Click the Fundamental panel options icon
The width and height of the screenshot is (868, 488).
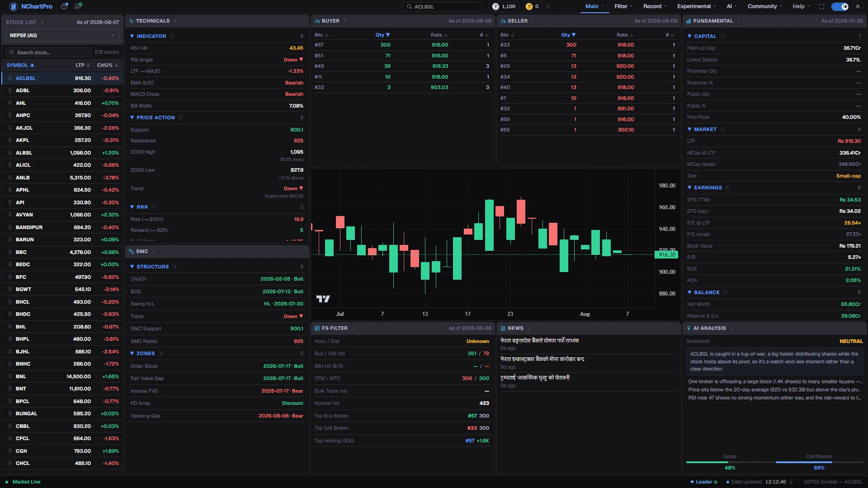pos(739,21)
